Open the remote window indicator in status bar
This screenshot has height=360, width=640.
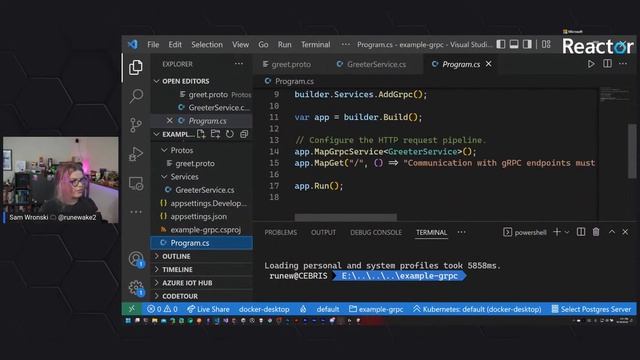pos(131,309)
